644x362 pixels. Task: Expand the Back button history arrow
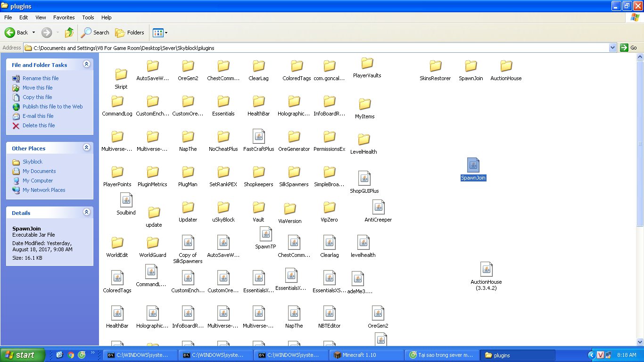[x=33, y=33]
